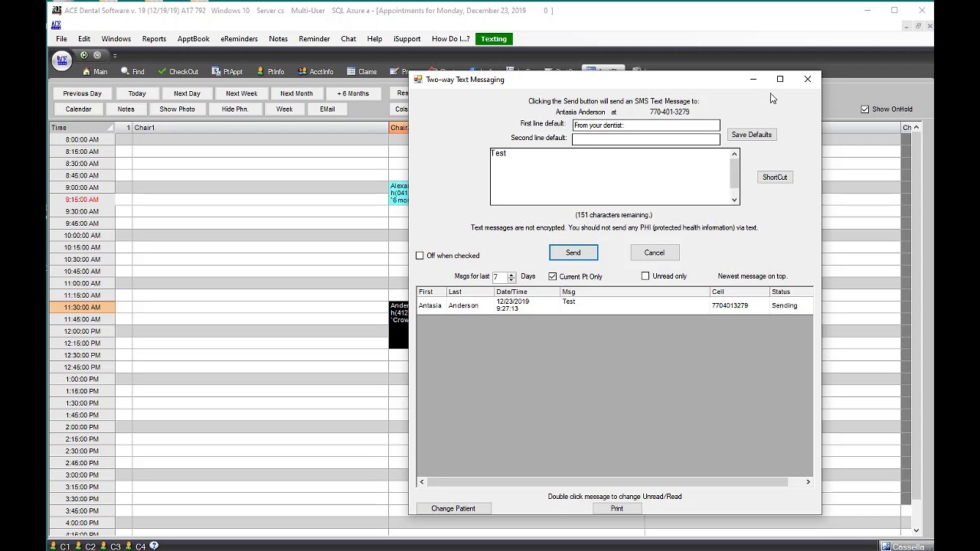This screenshot has width=980, height=551.
Task: Open the eReminders menu
Action: point(239,39)
